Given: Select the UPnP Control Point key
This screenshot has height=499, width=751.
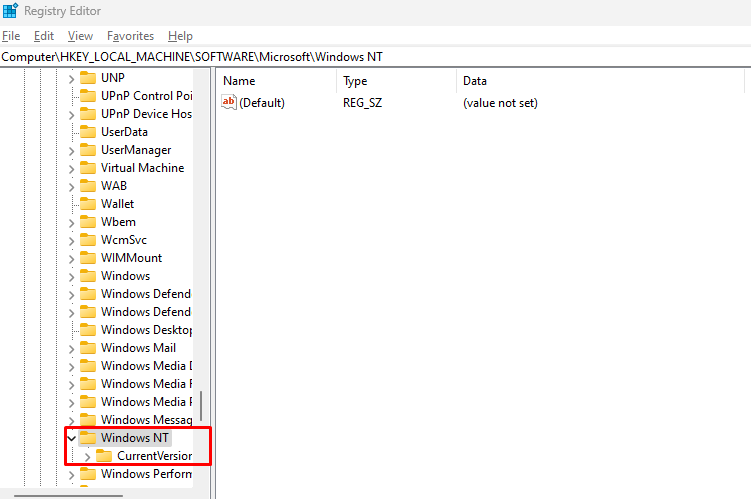Looking at the screenshot, I should click(x=147, y=96).
